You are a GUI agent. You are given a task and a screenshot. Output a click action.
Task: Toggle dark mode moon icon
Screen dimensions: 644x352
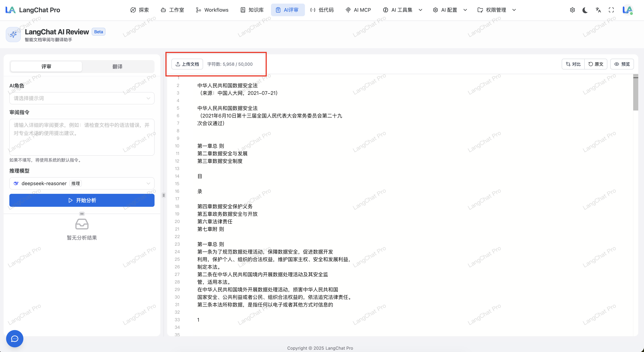(585, 10)
